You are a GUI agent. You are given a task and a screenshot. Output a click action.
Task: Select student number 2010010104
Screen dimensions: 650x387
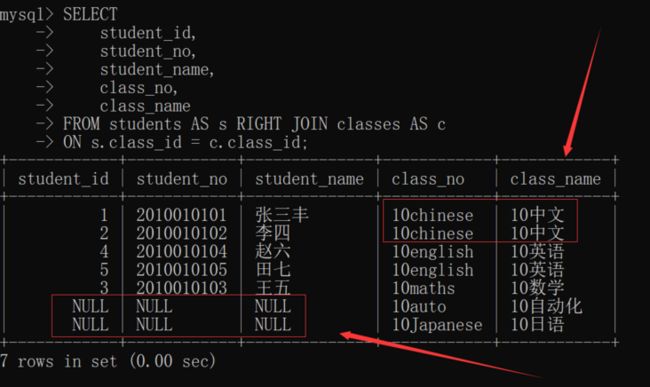click(182, 252)
